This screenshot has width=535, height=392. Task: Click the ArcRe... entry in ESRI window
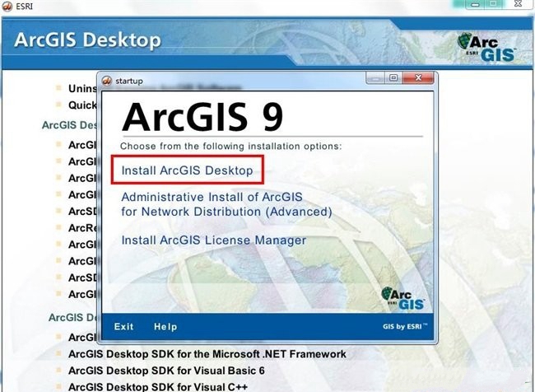(x=82, y=228)
